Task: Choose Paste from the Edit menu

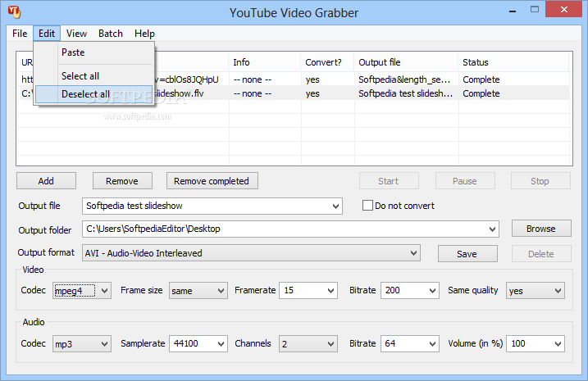Action: click(x=93, y=52)
